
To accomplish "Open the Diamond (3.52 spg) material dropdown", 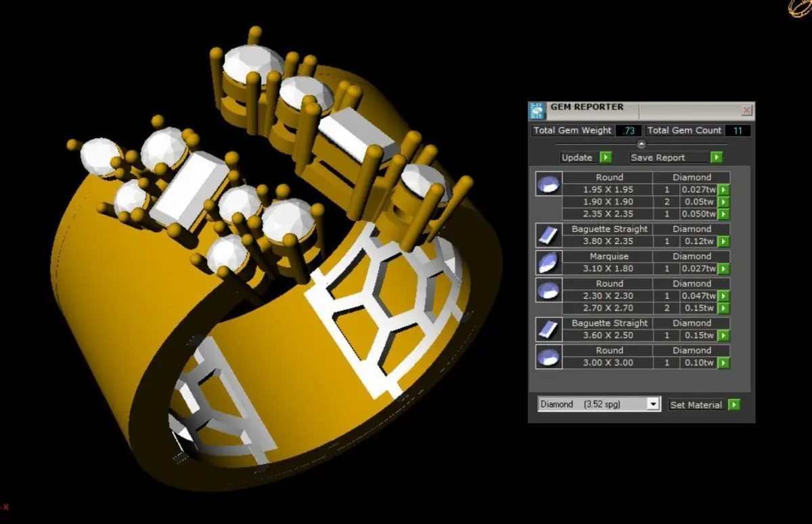I will [653, 404].
